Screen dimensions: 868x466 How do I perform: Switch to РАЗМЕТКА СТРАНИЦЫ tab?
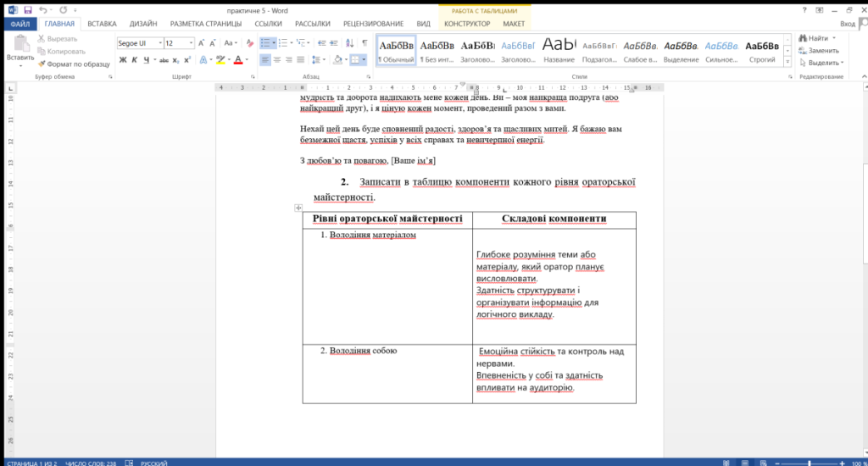(x=206, y=24)
